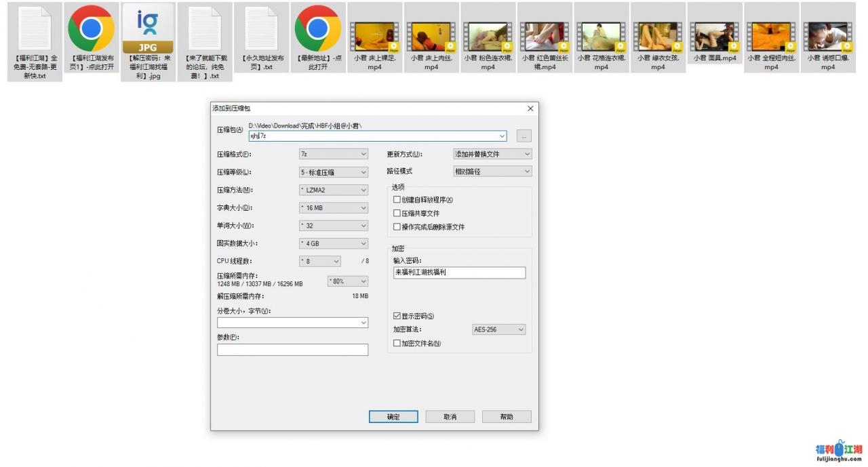Click the browse "..." button beside archive path
The width and height of the screenshot is (868, 467).
tap(524, 136)
